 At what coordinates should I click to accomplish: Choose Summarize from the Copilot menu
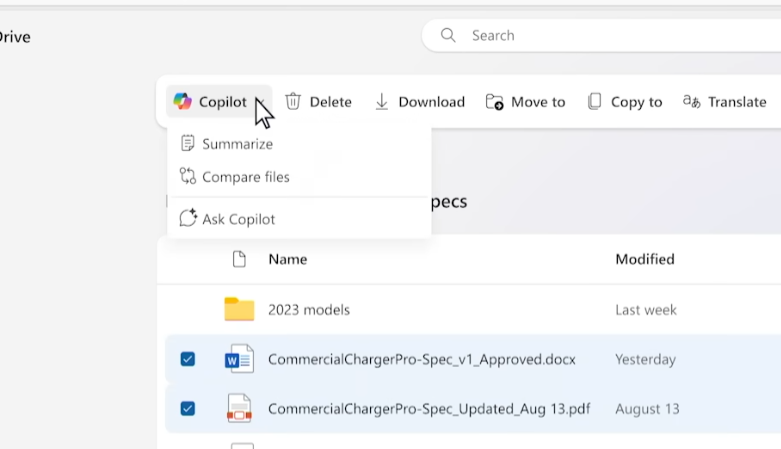click(x=237, y=144)
